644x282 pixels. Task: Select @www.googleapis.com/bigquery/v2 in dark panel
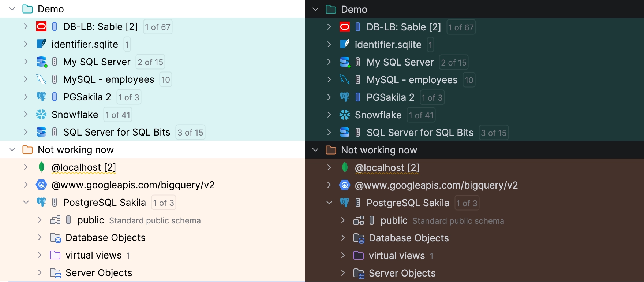click(436, 185)
